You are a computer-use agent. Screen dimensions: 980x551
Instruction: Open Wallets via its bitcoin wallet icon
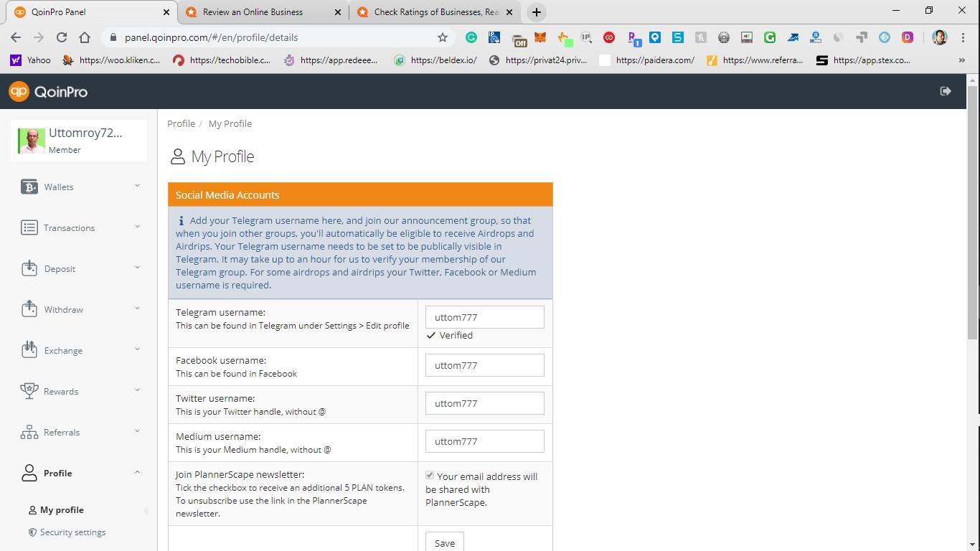(x=29, y=187)
